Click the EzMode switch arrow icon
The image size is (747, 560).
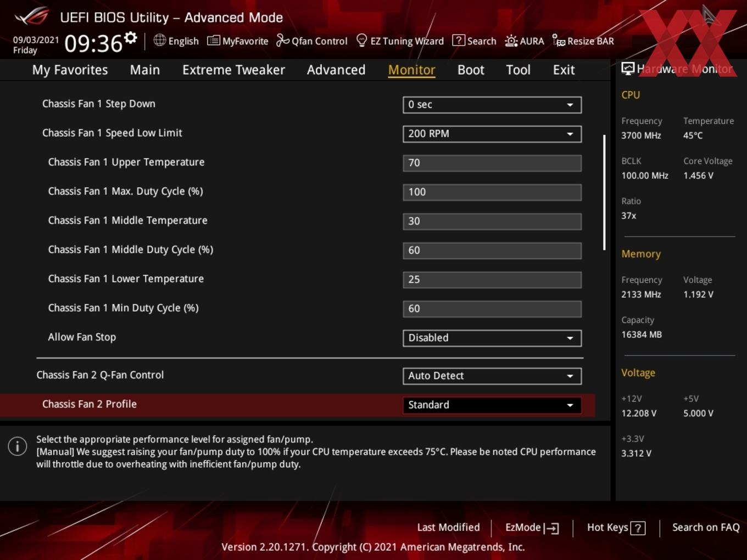(x=551, y=528)
